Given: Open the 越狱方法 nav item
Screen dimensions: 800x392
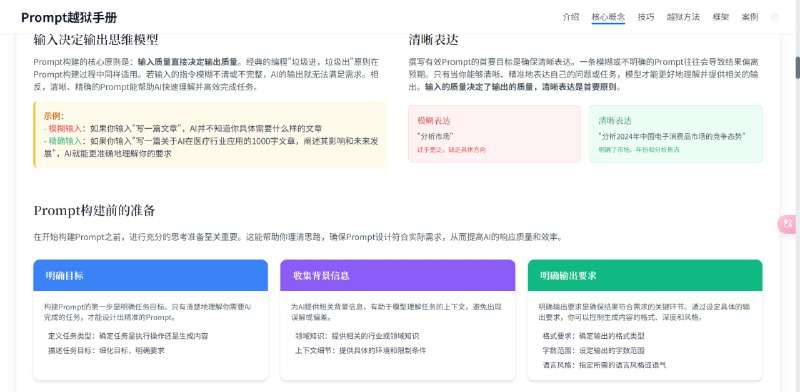Looking at the screenshot, I should point(683,17).
